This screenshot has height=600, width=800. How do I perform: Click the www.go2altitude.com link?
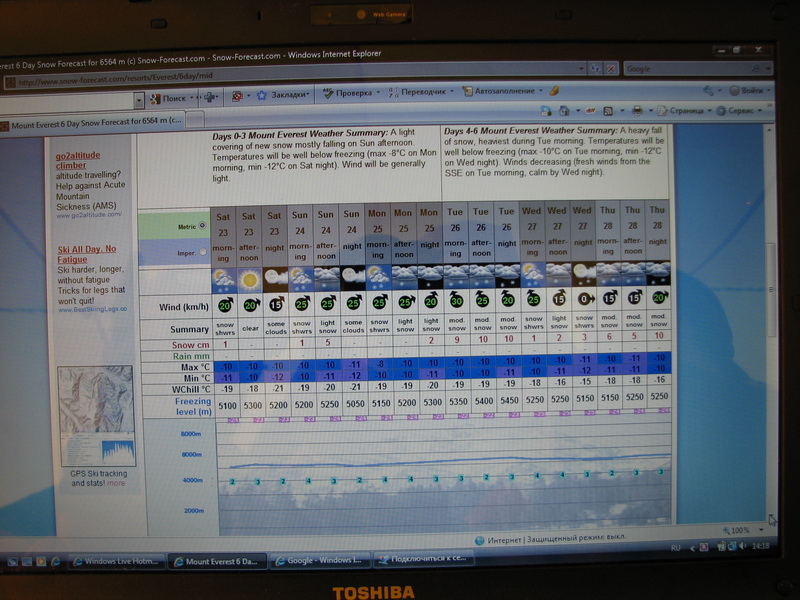pos(89,215)
